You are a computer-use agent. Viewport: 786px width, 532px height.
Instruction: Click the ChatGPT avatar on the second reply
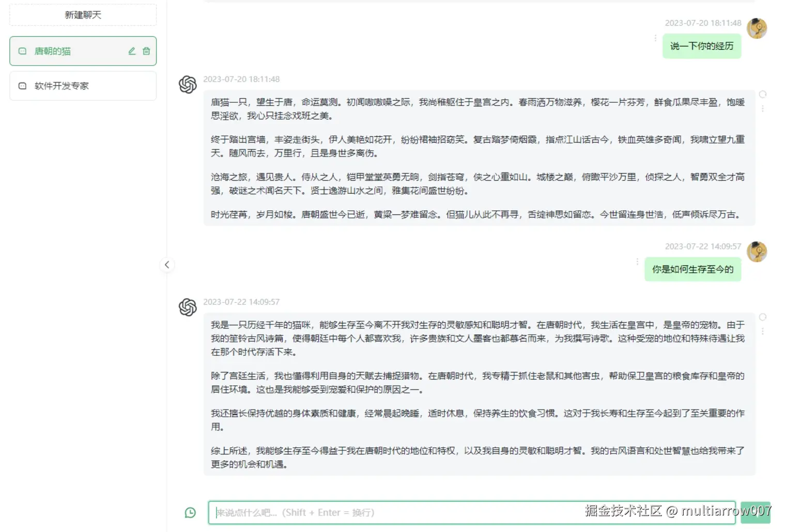(x=188, y=307)
